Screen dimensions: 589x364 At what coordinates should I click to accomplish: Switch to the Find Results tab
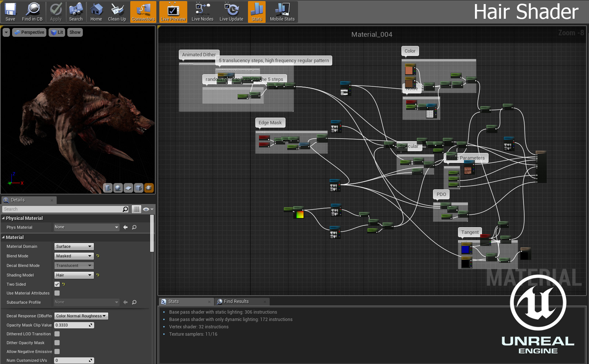pos(236,301)
